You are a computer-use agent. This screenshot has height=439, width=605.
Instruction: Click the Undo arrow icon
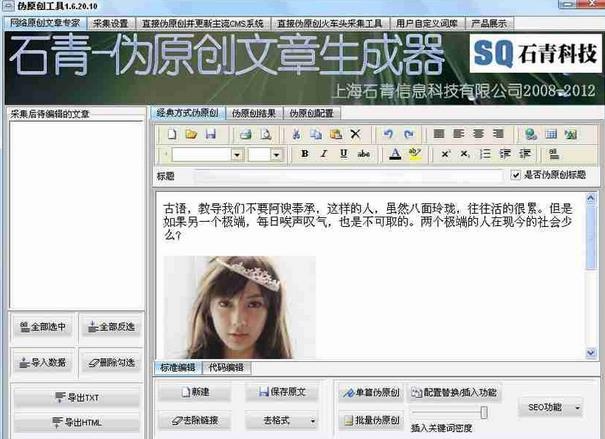pos(389,134)
